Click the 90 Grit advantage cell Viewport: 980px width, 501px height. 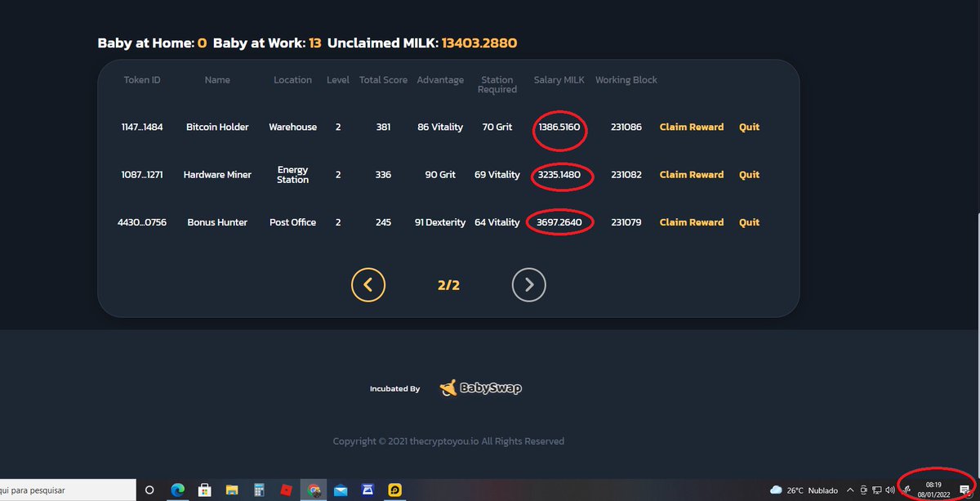click(x=440, y=174)
